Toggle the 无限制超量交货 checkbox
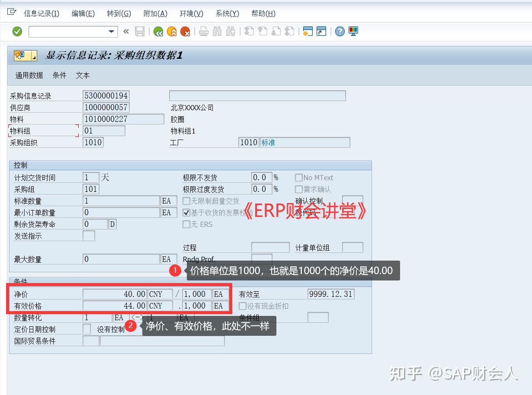532x395 pixels. pos(185,201)
